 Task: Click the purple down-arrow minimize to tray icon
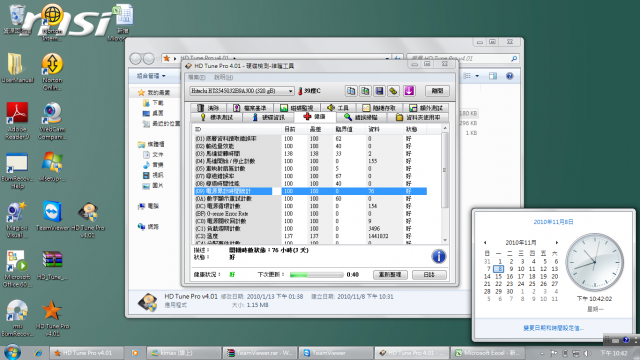[409, 91]
